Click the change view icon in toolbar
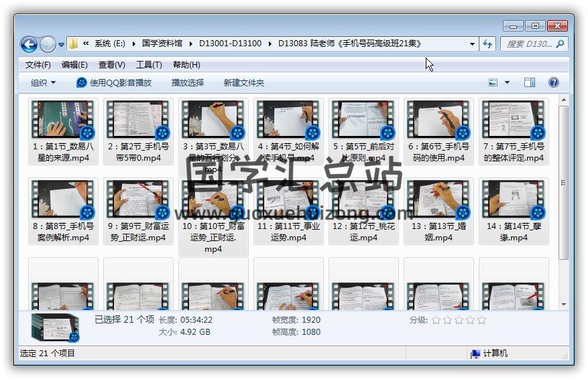The image size is (588, 379). pyautogui.click(x=493, y=82)
